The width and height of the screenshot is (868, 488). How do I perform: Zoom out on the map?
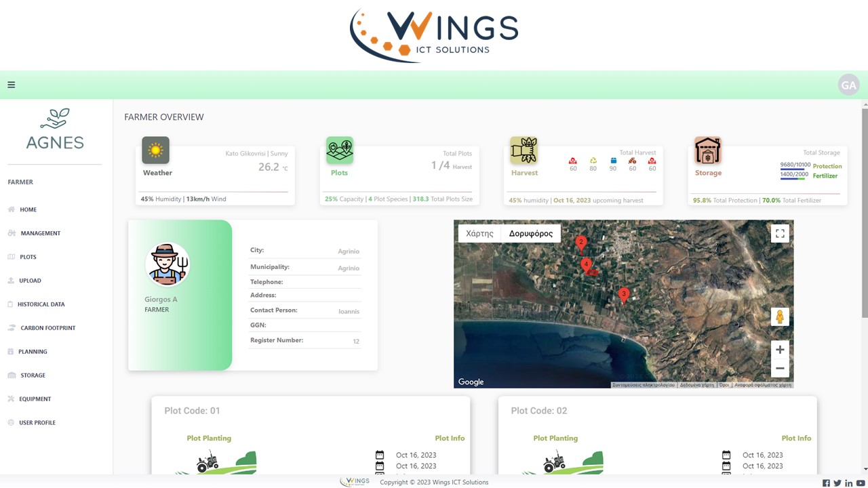[780, 369]
